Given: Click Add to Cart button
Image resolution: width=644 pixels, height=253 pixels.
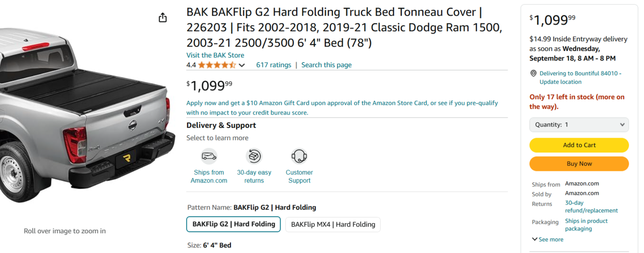Looking at the screenshot, I should 579,145.
